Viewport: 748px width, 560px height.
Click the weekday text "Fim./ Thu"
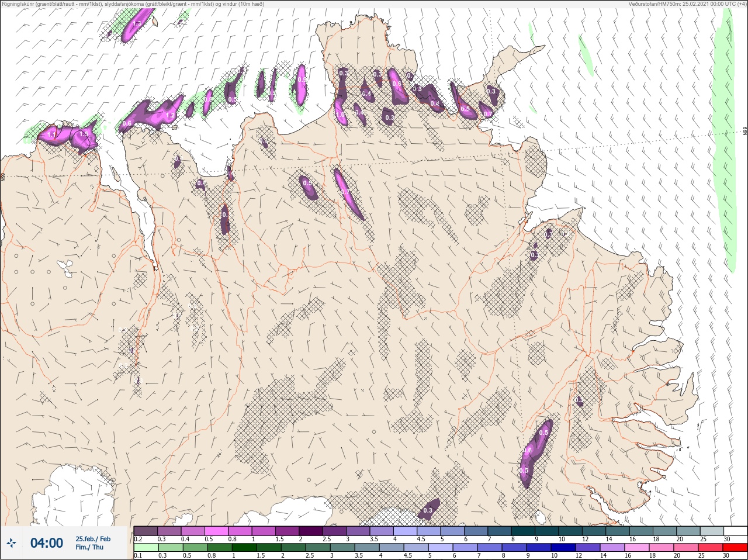tap(89, 548)
